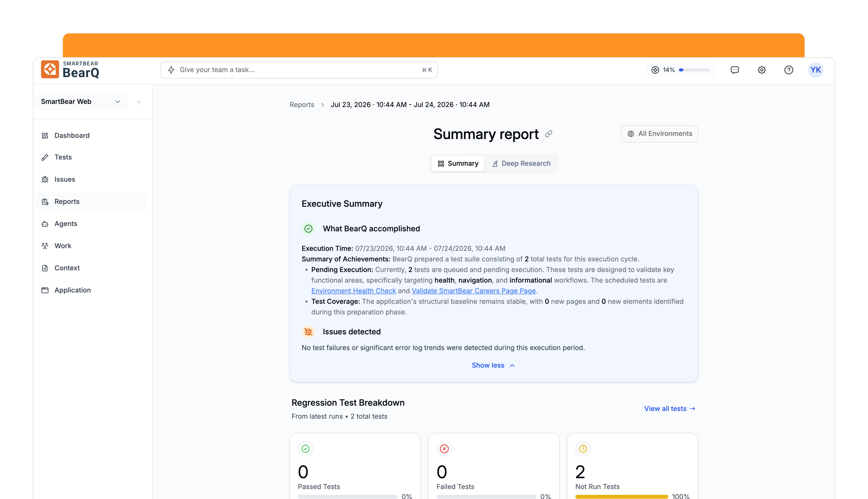Click the report date range breadcrumb

[410, 105]
